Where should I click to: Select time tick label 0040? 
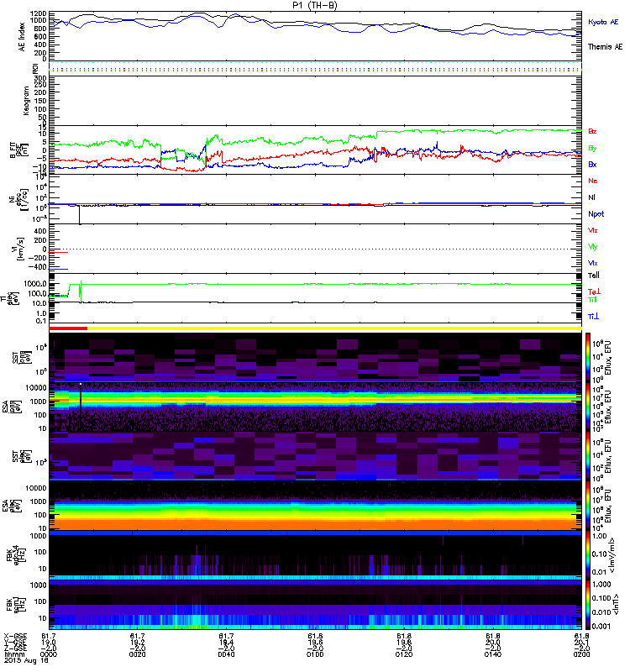click(226, 654)
